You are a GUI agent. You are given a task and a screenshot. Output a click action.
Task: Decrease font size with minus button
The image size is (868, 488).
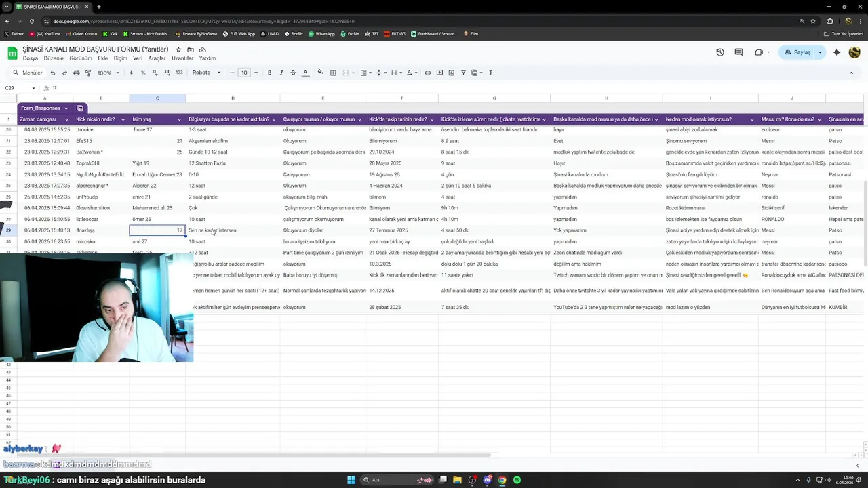(233, 73)
